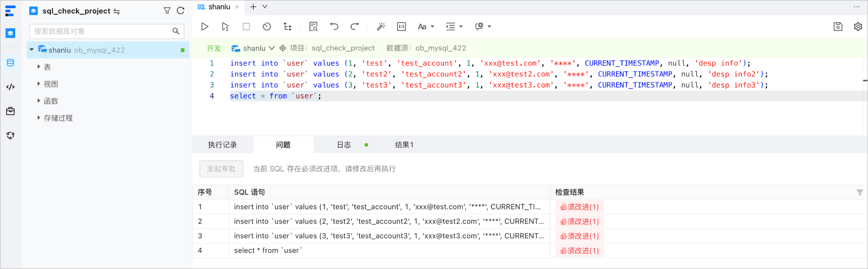Click the filter funnel in database panel
Viewport: 868px width, 269px height.
[167, 11]
